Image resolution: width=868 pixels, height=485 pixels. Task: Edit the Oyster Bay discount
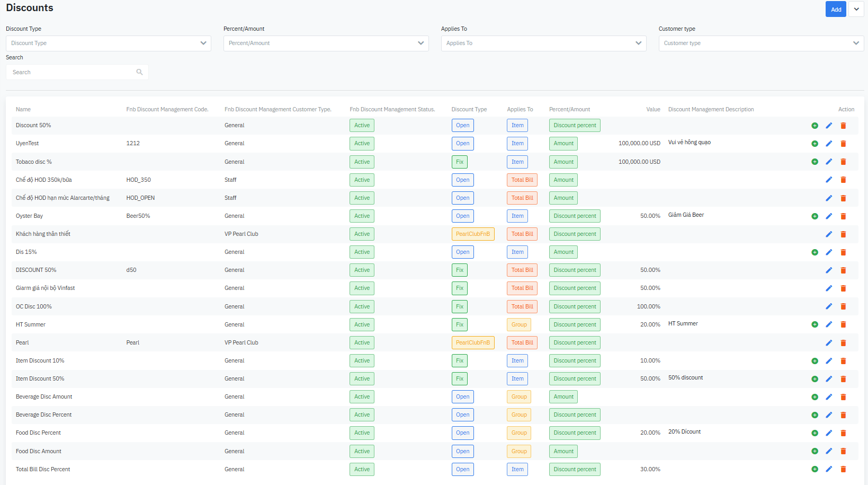[x=829, y=216]
